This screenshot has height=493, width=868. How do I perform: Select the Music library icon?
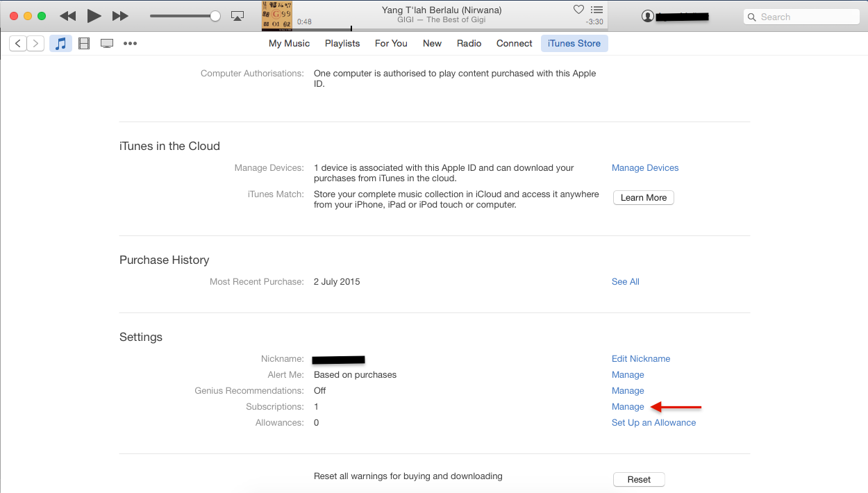(x=60, y=44)
